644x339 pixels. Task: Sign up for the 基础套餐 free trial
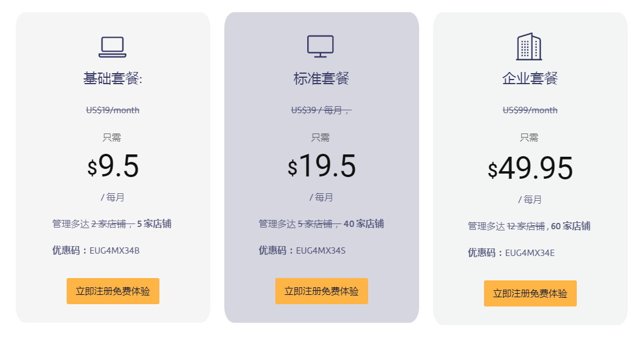(113, 291)
